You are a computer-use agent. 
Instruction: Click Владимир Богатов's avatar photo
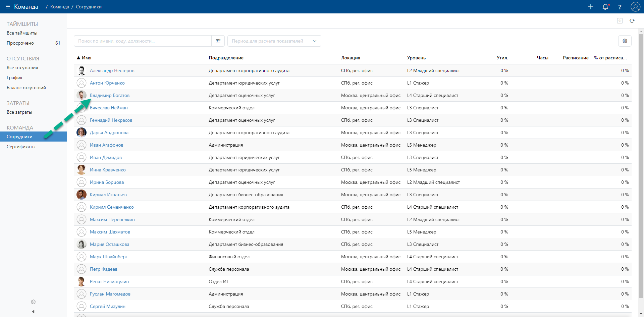(x=82, y=95)
